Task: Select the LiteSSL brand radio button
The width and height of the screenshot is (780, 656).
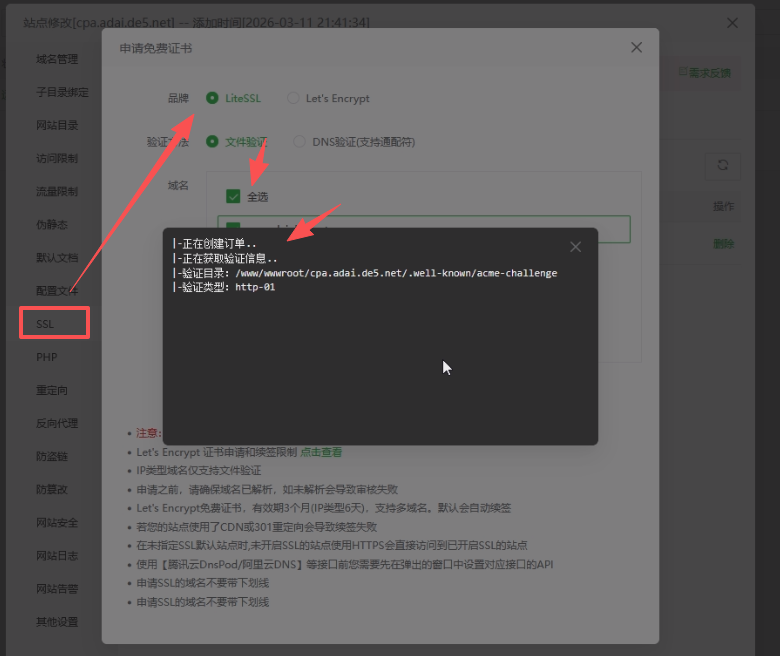Action: pos(212,98)
